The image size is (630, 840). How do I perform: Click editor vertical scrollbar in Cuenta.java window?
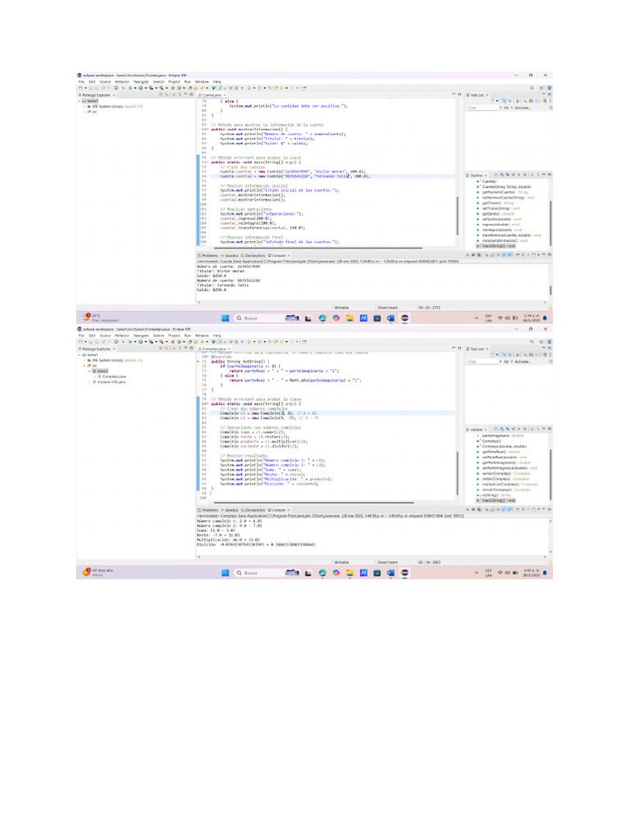click(457, 216)
